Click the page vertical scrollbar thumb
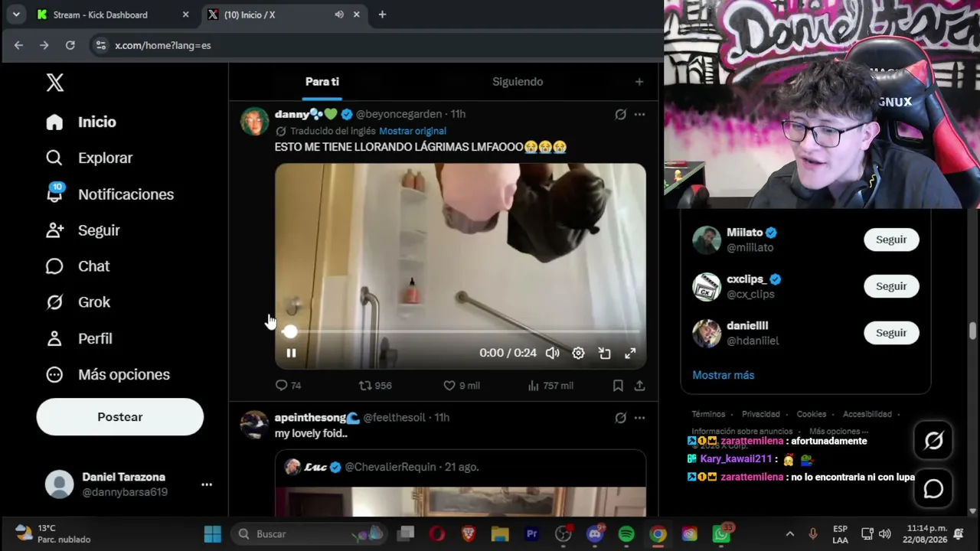The image size is (980, 551). click(x=972, y=331)
